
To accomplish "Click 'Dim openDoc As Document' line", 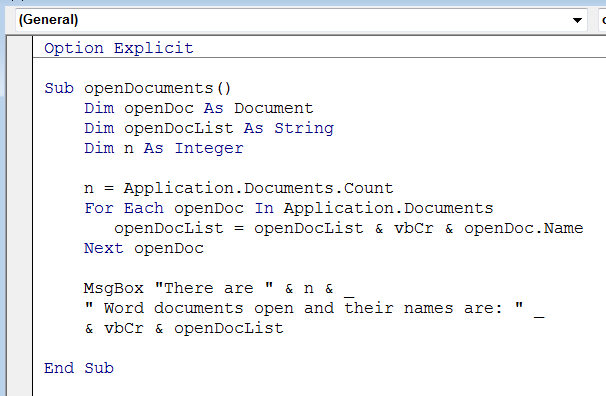I will pyautogui.click(x=199, y=109).
